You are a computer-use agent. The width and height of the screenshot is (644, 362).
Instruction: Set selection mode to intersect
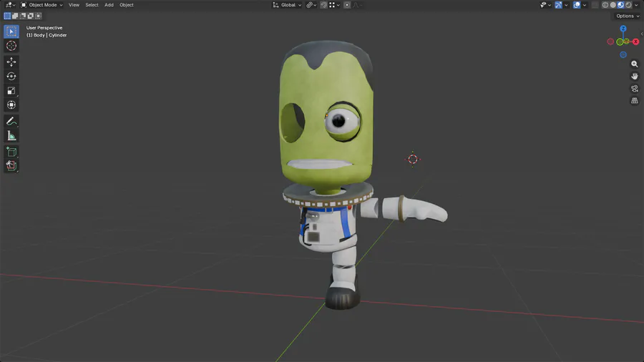coord(38,16)
